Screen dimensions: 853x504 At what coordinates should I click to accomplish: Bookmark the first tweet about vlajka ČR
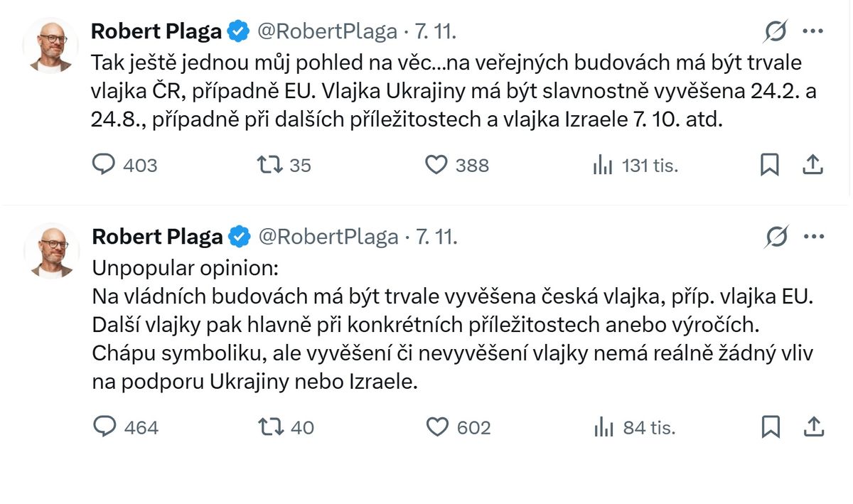(x=770, y=165)
